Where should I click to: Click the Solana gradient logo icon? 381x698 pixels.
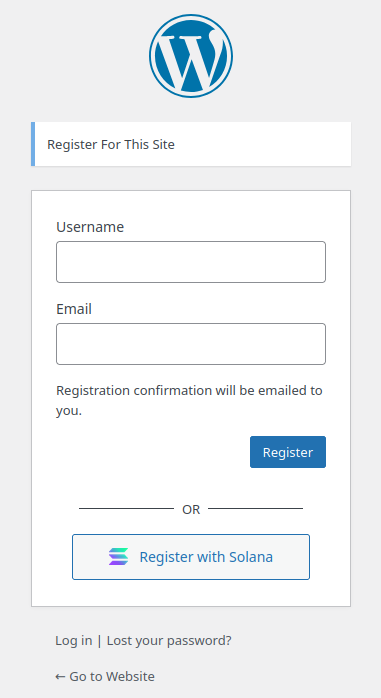(x=118, y=556)
